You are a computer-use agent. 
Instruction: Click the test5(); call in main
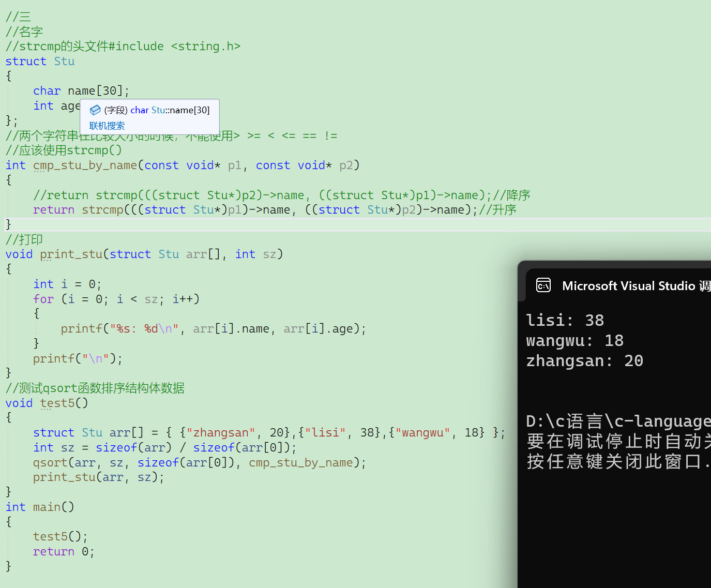point(60,537)
